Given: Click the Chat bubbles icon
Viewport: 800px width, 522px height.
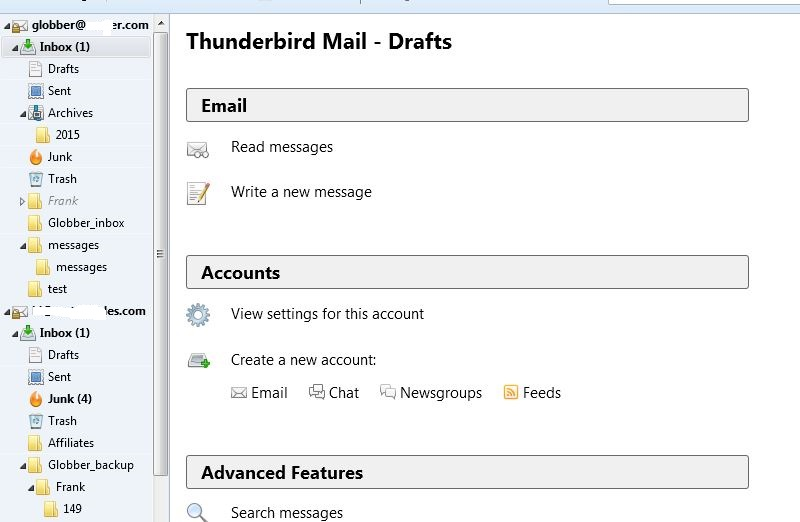Looking at the screenshot, I should pyautogui.click(x=317, y=392).
